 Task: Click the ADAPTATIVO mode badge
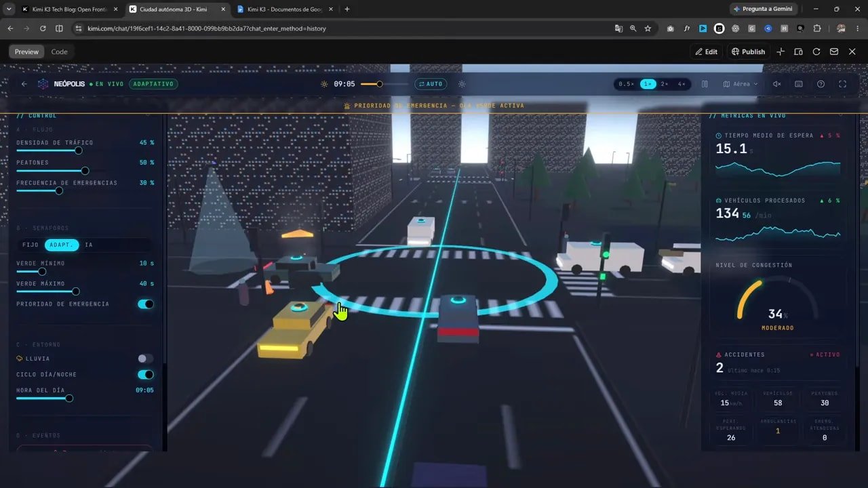(153, 84)
